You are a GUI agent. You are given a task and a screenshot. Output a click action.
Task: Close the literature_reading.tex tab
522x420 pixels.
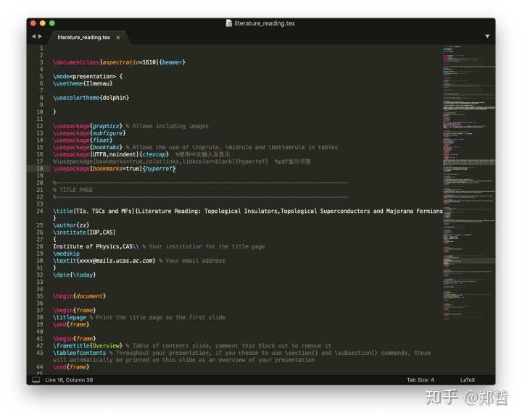[x=118, y=38]
